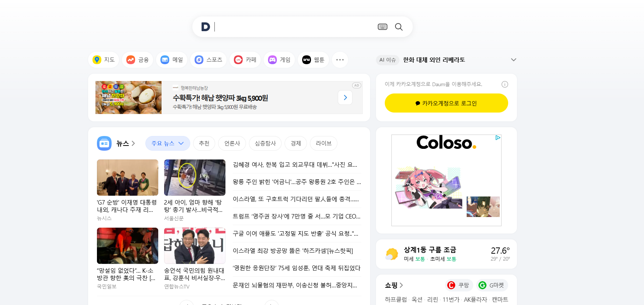Open the 지도 map shortcut

click(x=104, y=60)
